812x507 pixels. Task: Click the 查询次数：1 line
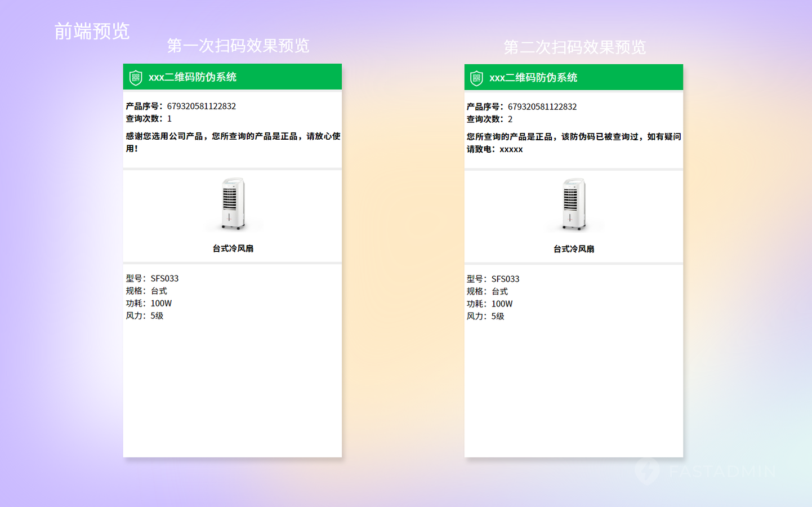(149, 118)
